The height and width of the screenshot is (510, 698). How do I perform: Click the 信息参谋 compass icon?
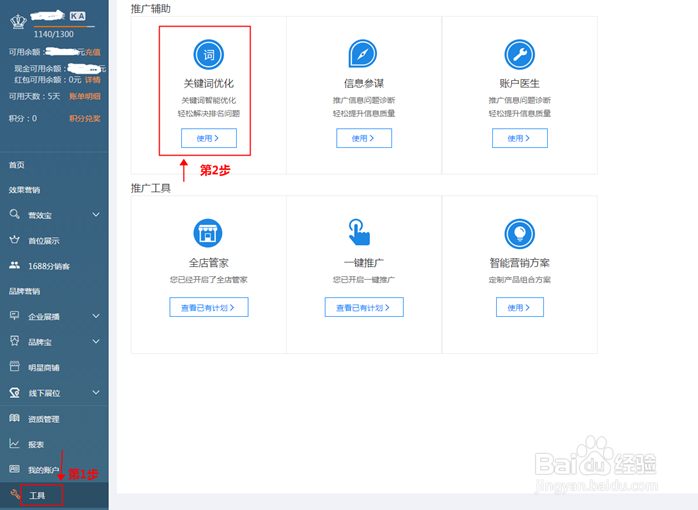click(363, 54)
